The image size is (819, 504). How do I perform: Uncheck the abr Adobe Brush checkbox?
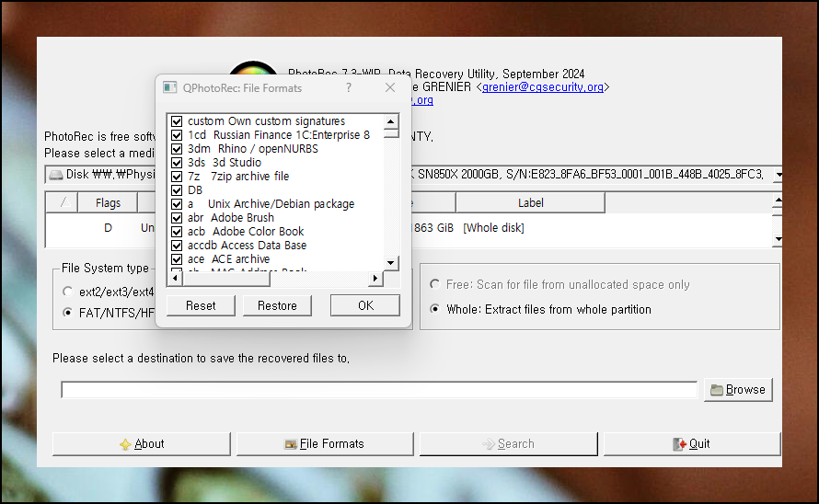[x=177, y=218]
